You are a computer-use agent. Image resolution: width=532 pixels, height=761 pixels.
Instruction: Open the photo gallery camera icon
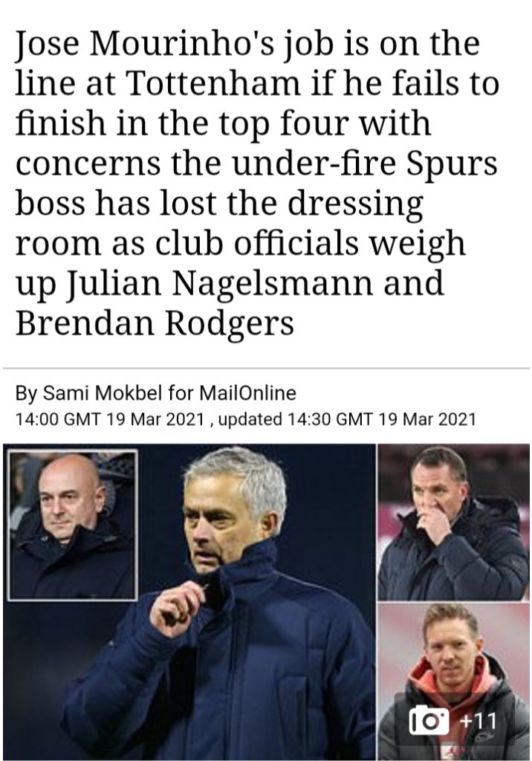[429, 720]
